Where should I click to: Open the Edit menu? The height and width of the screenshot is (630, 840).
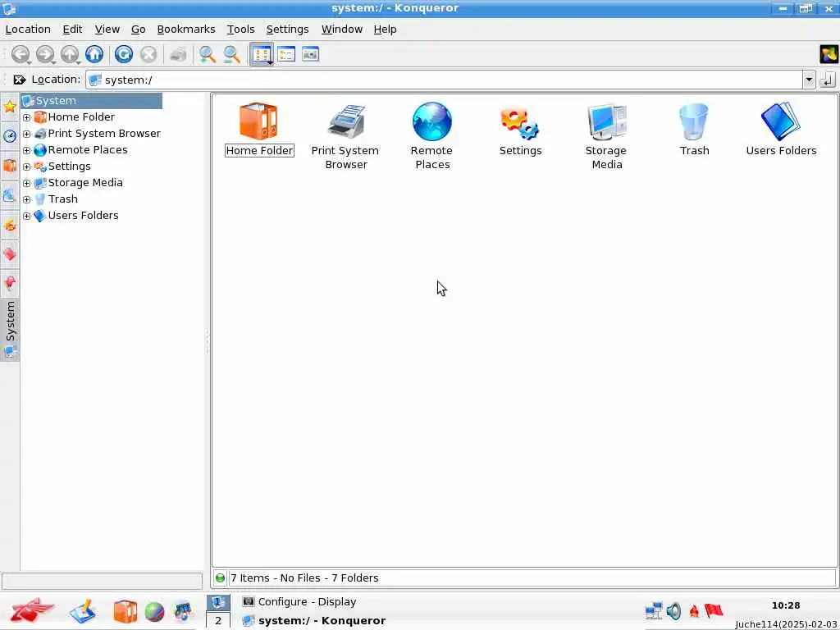[72, 30]
